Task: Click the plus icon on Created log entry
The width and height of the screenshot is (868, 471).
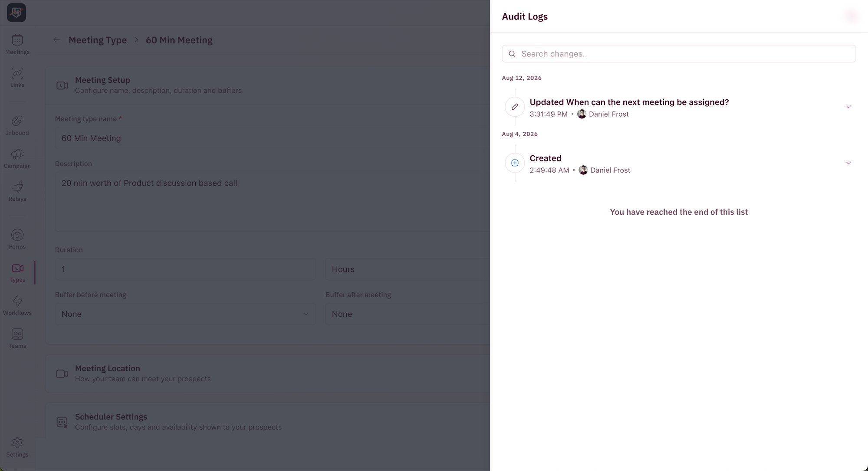Action: (x=515, y=163)
